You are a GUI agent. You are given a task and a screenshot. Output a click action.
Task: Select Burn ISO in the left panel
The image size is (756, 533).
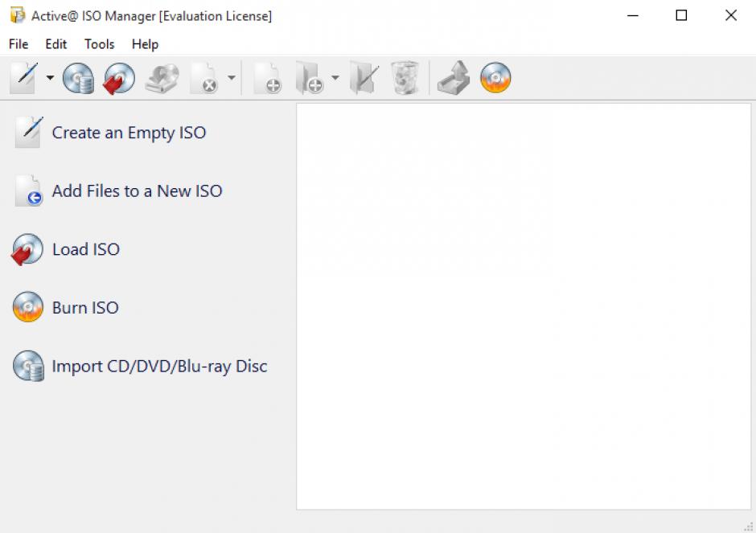(x=85, y=307)
